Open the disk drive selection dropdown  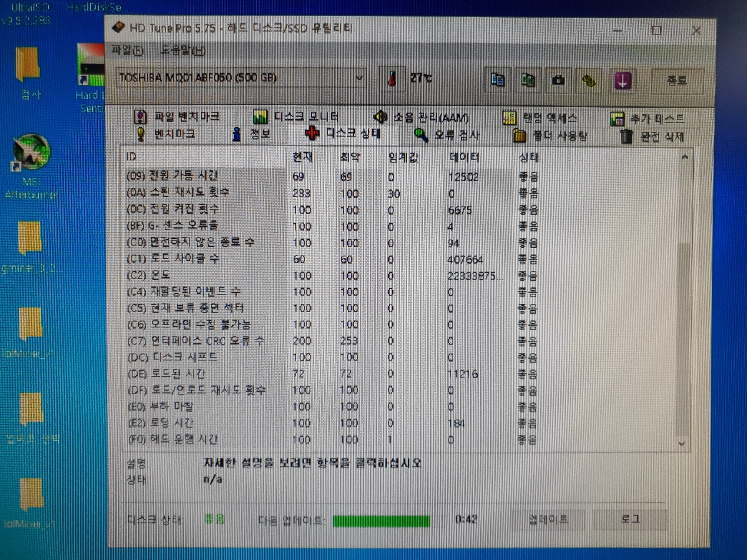[x=241, y=78]
